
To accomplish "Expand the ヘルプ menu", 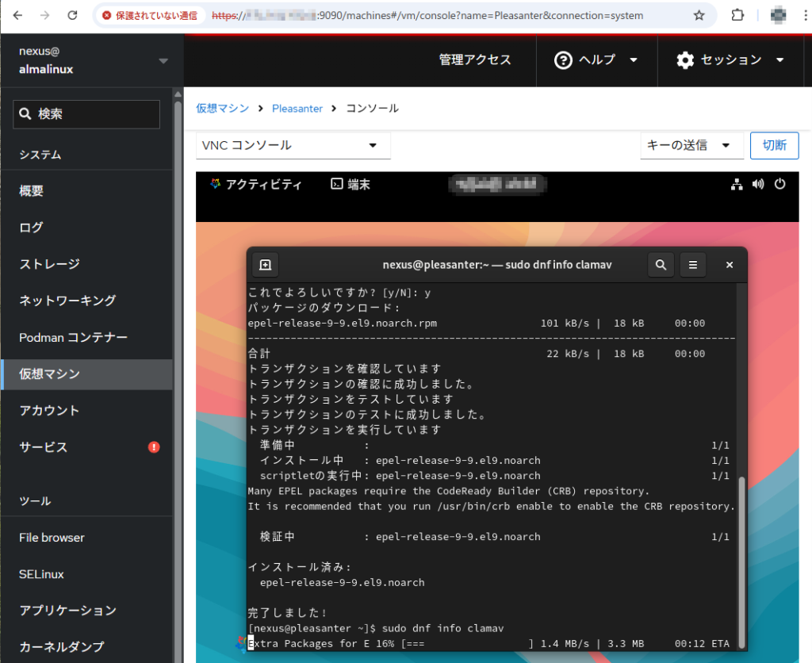I will (x=596, y=60).
